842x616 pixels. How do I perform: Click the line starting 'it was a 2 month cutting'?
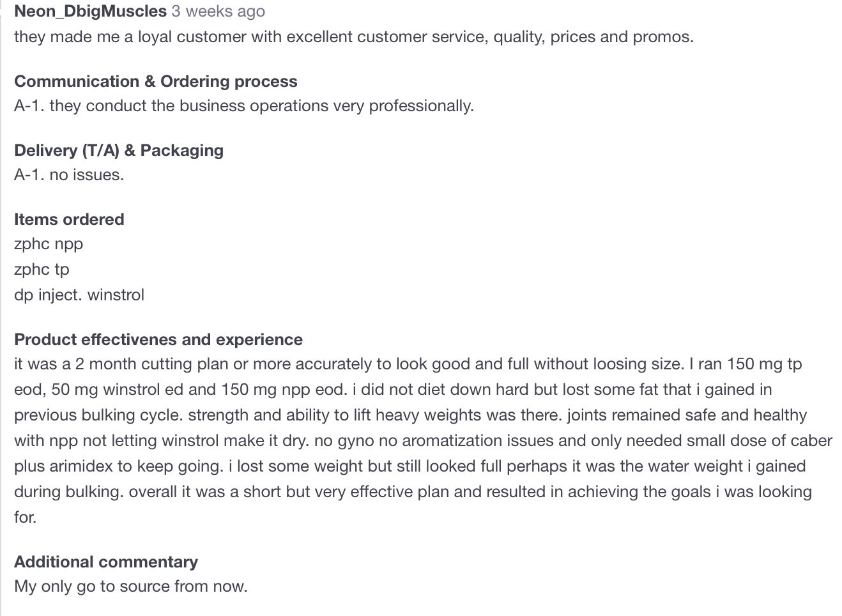click(408, 364)
